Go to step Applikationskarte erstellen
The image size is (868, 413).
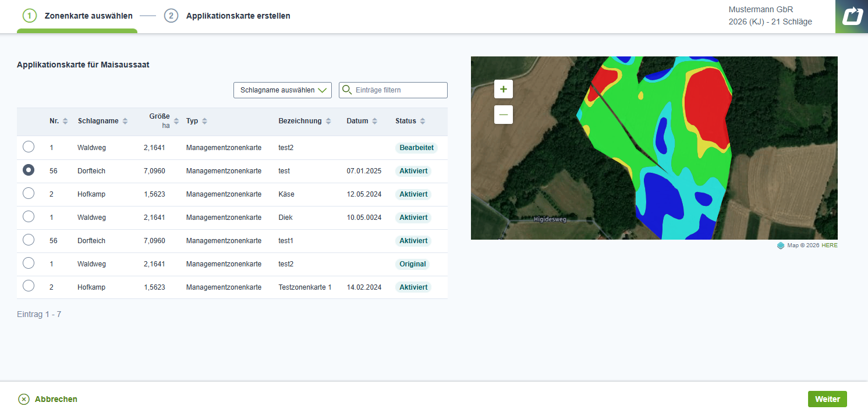(x=228, y=16)
